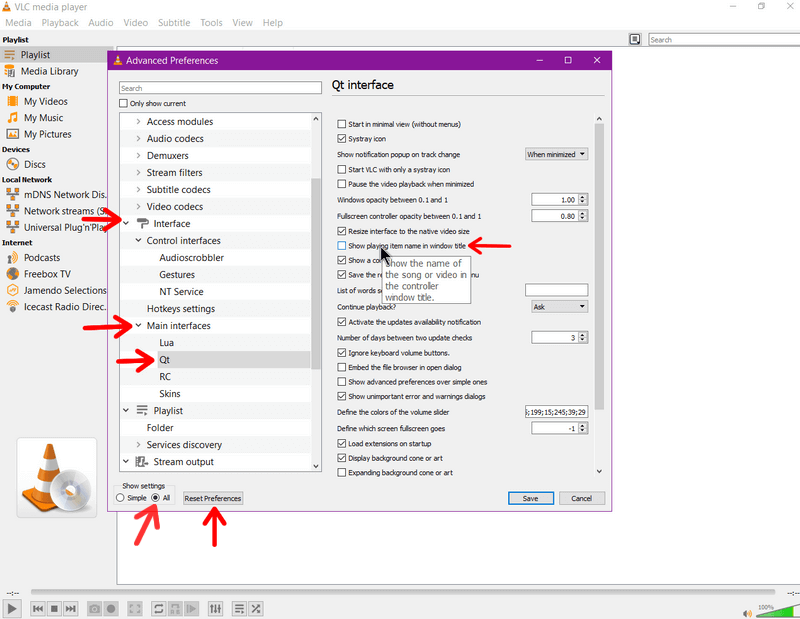This screenshot has height=619, width=800.
Task: Expand the Services discovery tree node
Action: pos(138,445)
